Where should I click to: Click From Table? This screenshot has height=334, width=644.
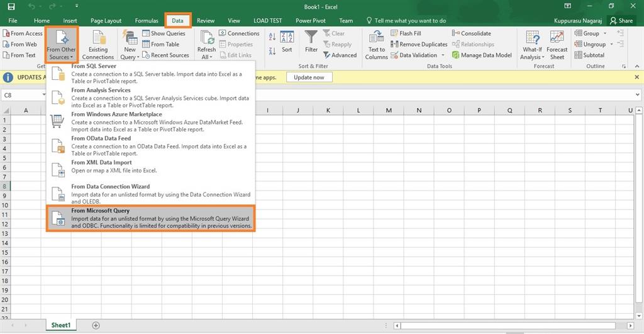(160, 44)
